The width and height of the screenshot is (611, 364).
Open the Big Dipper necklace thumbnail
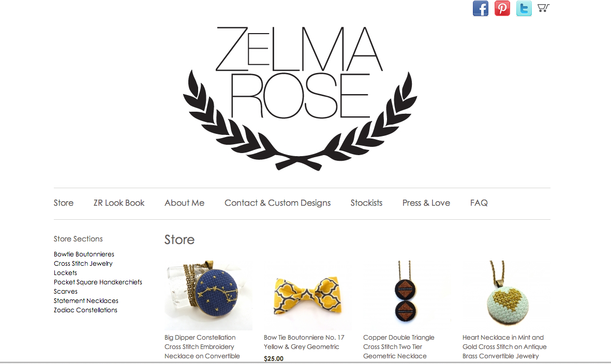(x=208, y=295)
